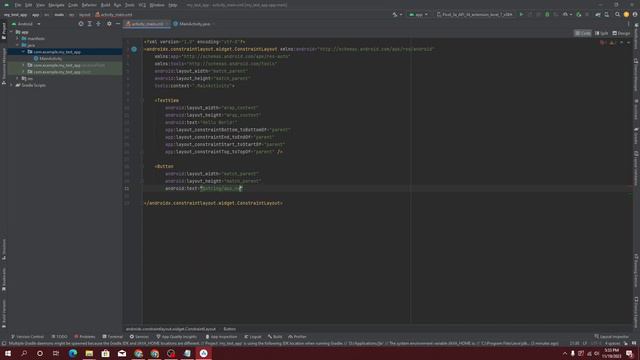Open the Terminal tool window
The image size is (640, 360).
(113, 337)
